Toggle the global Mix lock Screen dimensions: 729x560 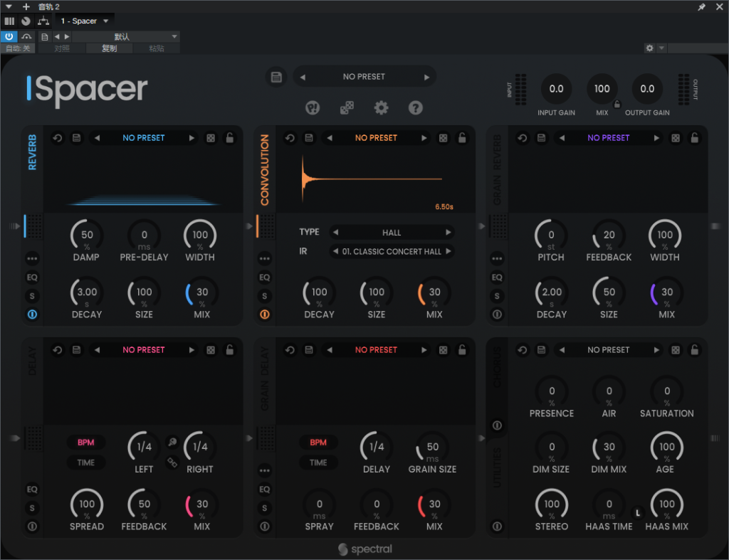click(x=617, y=104)
